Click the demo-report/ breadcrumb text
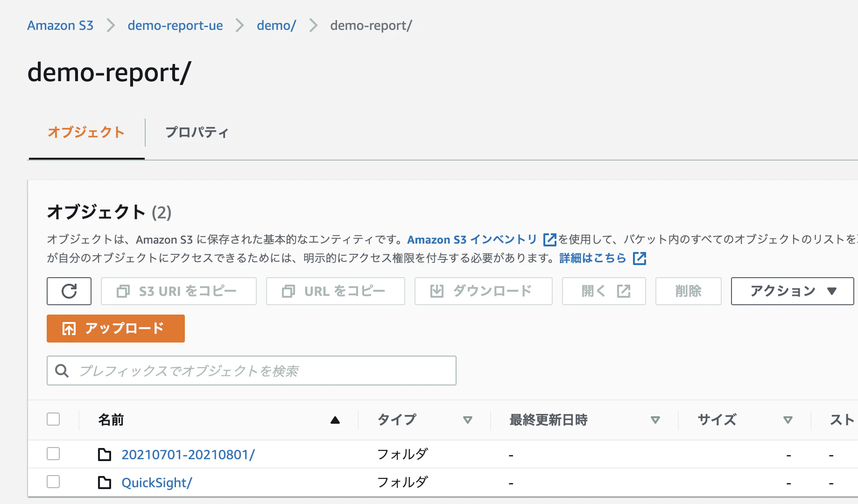 point(371,25)
